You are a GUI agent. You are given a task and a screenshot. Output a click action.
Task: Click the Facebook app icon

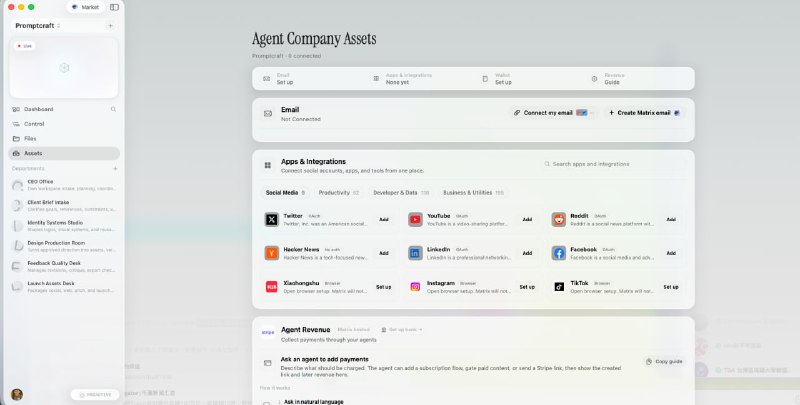[559, 253]
